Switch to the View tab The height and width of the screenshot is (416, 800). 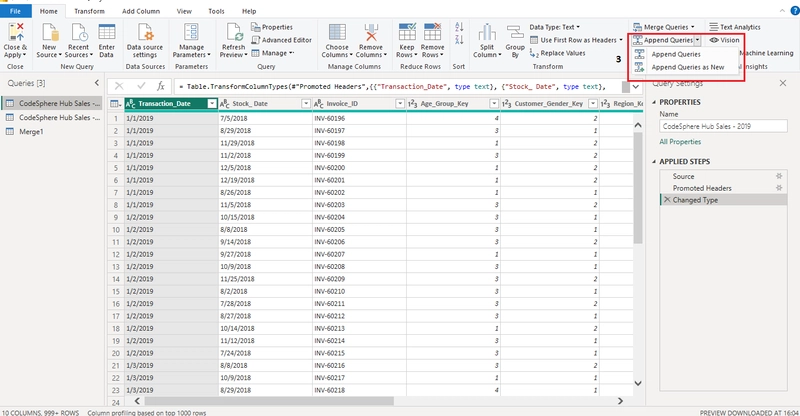click(184, 11)
